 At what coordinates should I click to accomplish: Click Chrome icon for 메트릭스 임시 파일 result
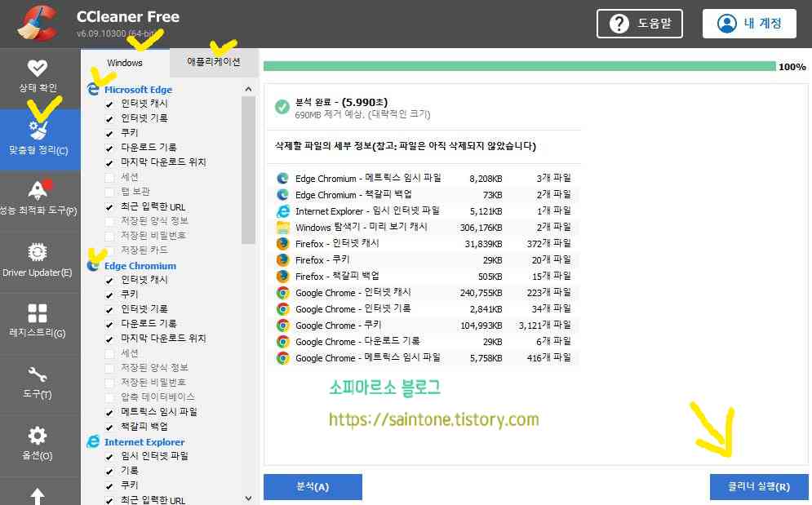[282, 358]
